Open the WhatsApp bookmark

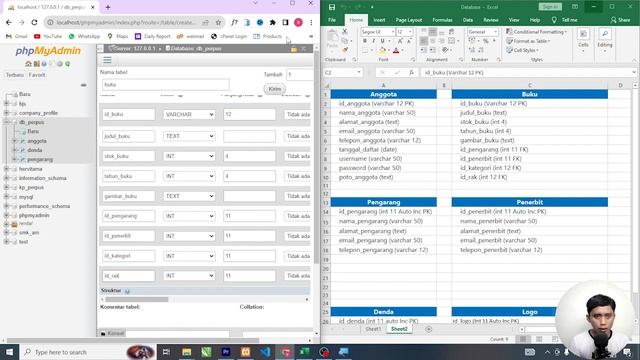pyautogui.click(x=84, y=36)
